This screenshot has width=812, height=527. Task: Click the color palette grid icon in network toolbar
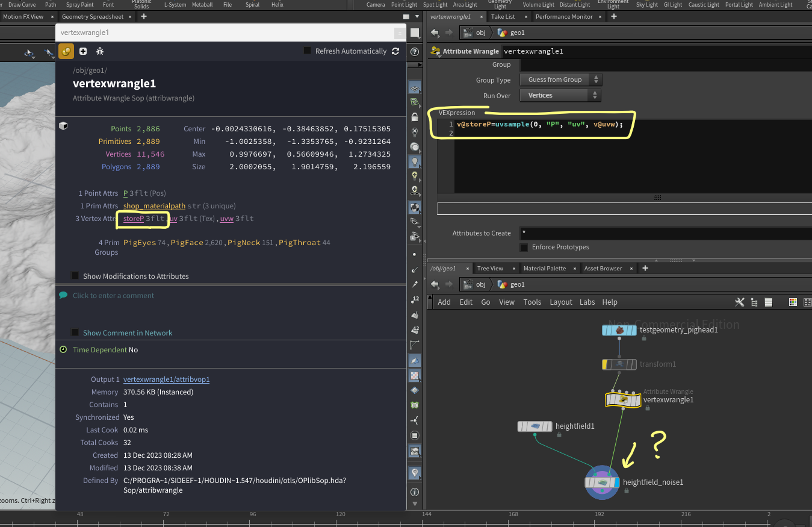(793, 302)
